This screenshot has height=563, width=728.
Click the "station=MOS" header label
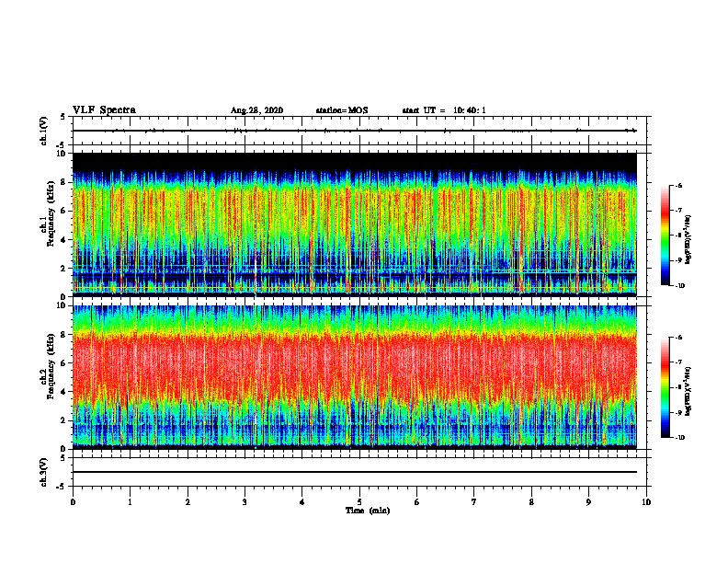pyautogui.click(x=342, y=110)
